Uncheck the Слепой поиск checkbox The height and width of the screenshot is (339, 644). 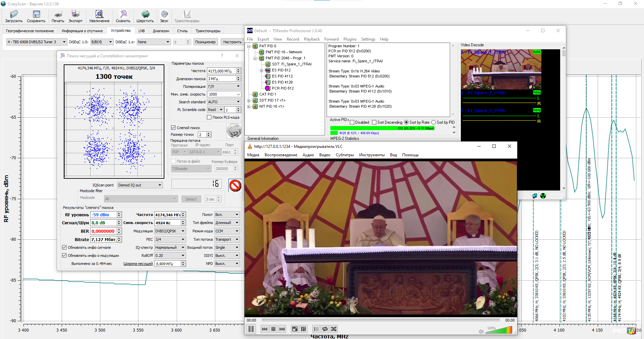tap(173, 128)
